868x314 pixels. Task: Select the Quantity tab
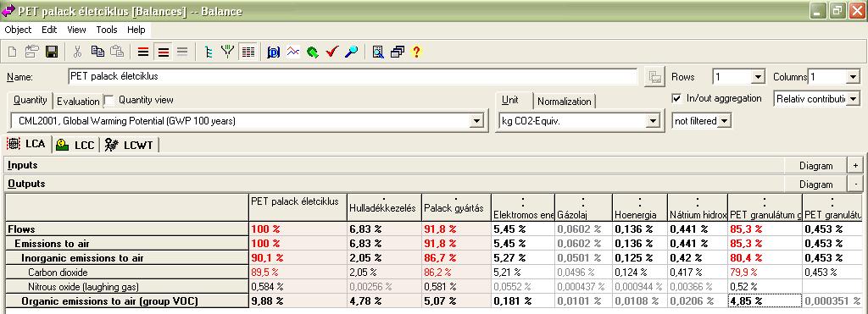[x=30, y=100]
